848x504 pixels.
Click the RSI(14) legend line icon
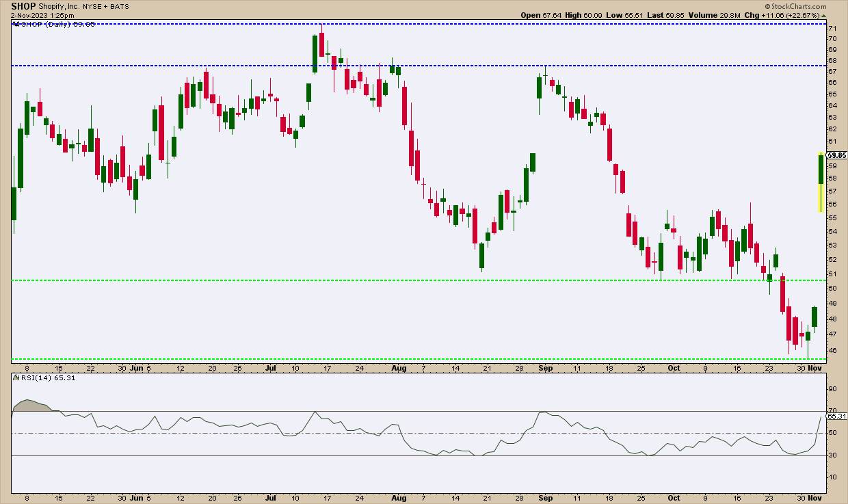[14, 377]
